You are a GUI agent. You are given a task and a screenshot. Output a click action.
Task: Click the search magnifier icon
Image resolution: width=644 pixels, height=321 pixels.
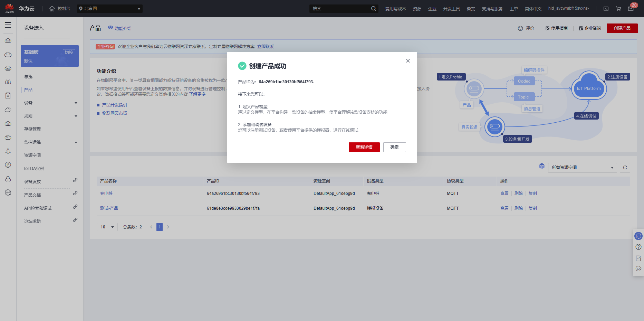[x=374, y=9]
